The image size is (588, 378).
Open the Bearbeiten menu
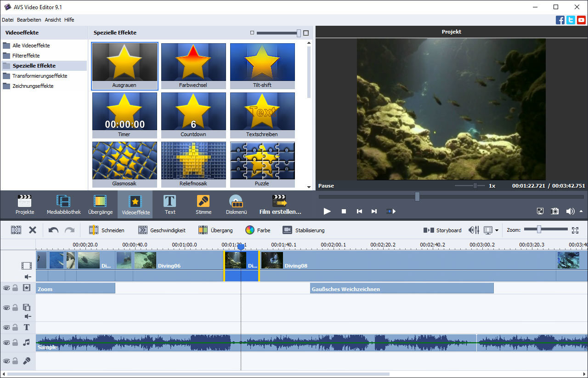pos(29,20)
